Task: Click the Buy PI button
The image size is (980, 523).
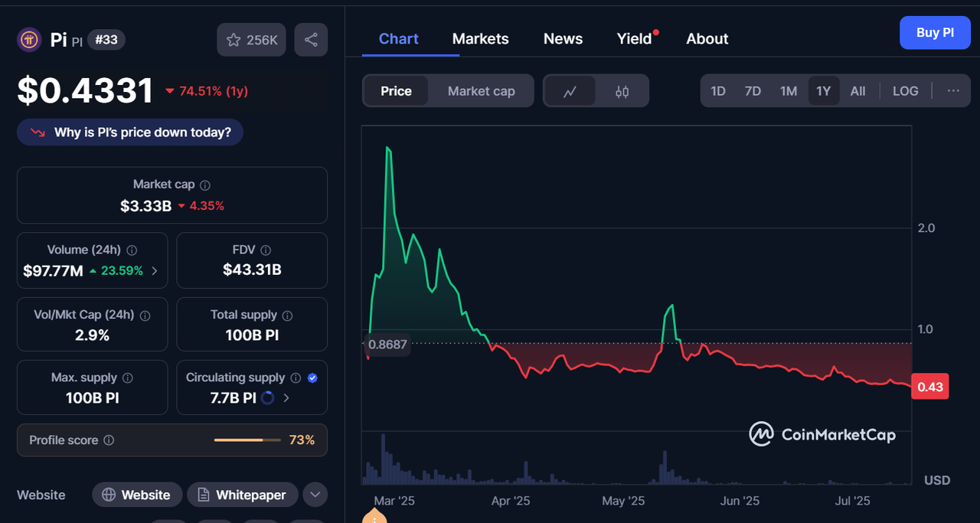Action: pyautogui.click(x=935, y=33)
